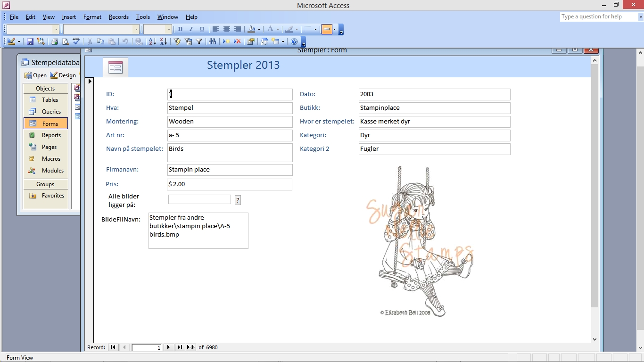The height and width of the screenshot is (362, 644).
Task: Open Favorites under Groups
Action: coord(45,196)
